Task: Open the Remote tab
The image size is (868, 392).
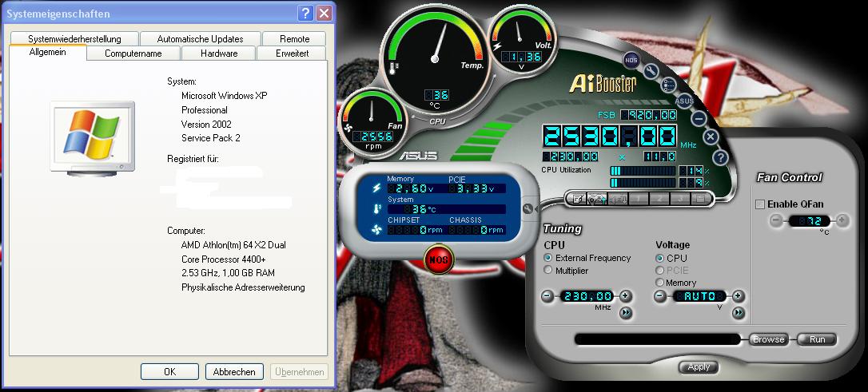Action: (x=294, y=38)
